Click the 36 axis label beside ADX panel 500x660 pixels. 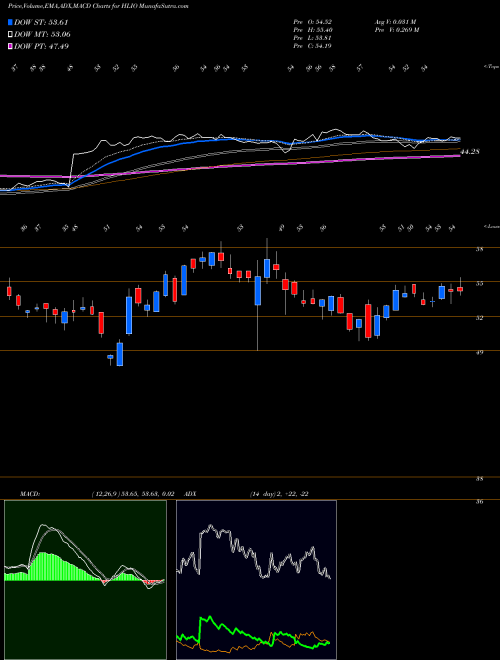point(479,502)
